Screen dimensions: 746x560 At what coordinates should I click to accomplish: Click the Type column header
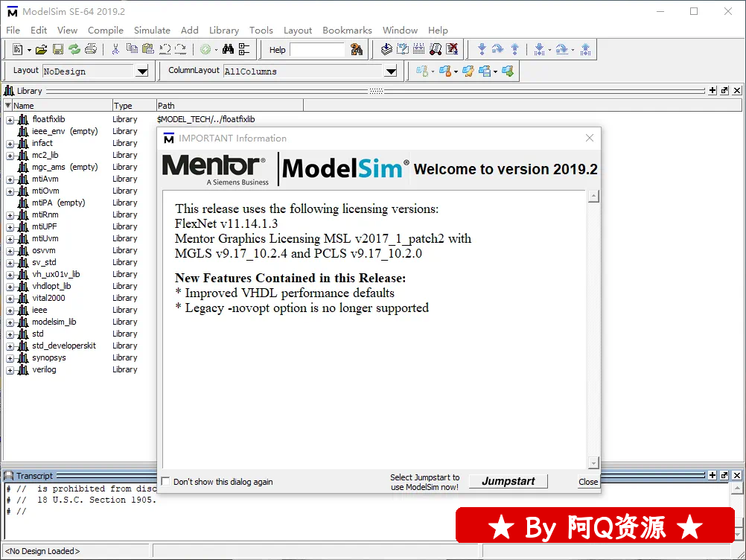point(135,106)
